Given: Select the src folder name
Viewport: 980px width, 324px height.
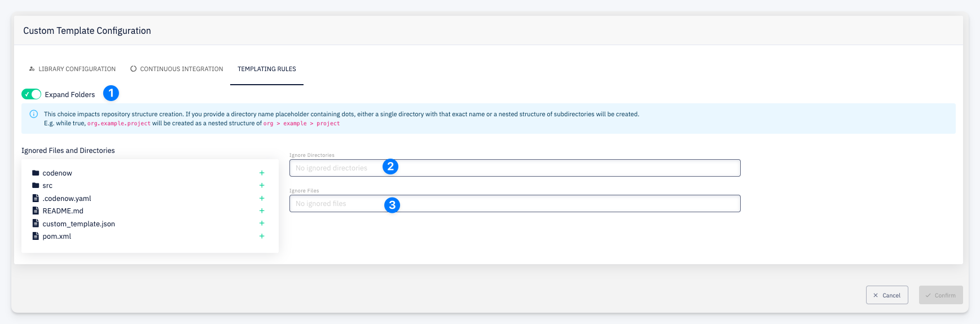Looking at the screenshot, I should click(47, 186).
